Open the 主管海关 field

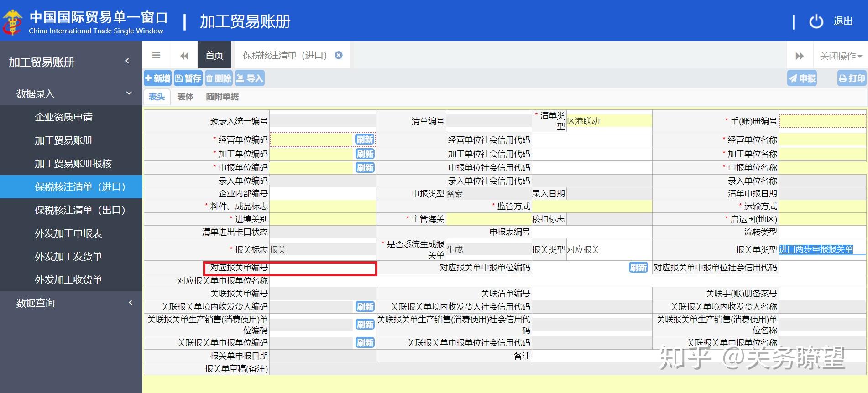489,219
